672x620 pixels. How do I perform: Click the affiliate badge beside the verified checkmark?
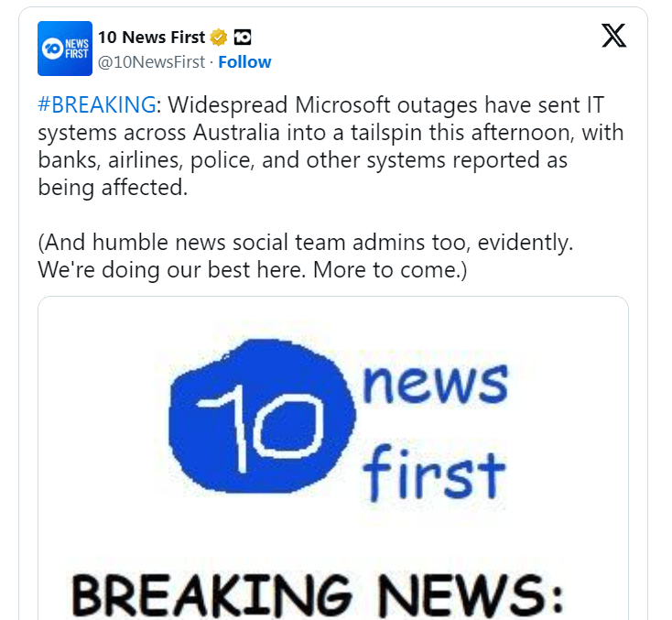coord(243,38)
